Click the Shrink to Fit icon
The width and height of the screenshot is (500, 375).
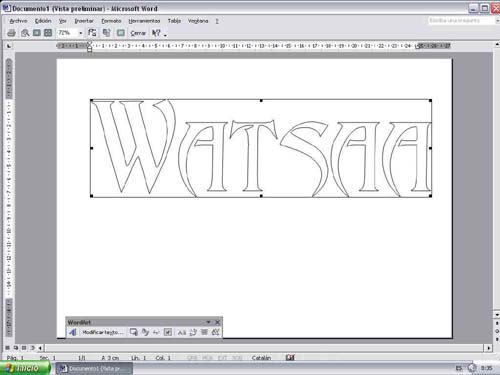[x=107, y=33]
